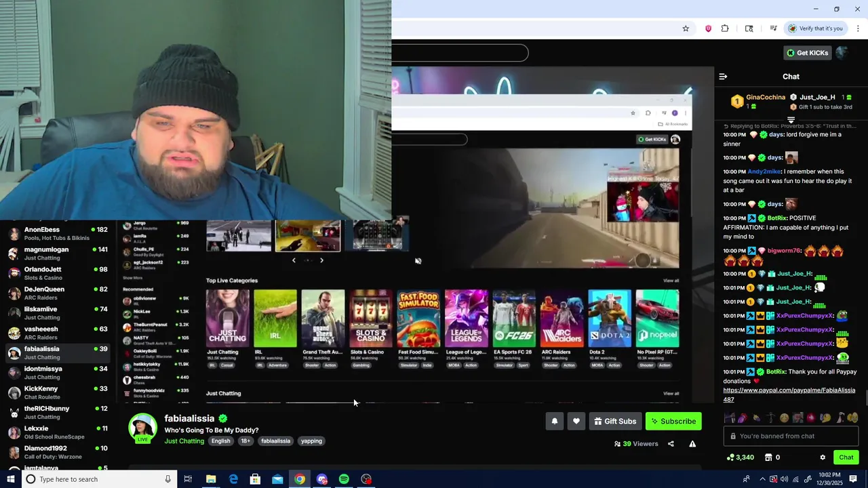
Task: Report stream with the warning triangle icon
Action: pyautogui.click(x=692, y=444)
